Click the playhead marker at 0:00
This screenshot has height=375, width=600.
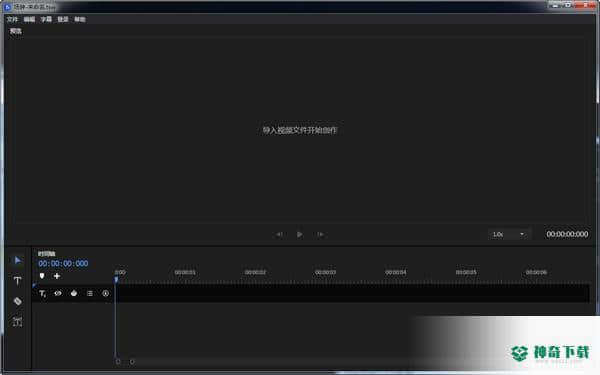tap(116, 280)
